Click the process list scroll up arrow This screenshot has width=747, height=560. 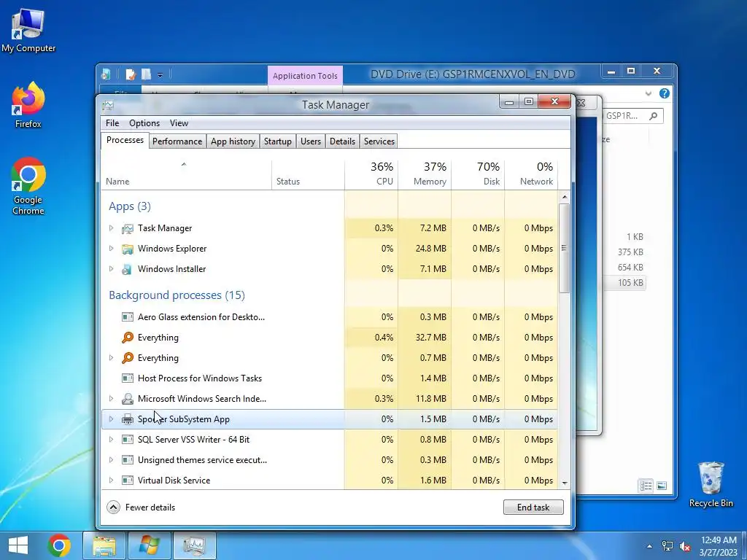565,197
